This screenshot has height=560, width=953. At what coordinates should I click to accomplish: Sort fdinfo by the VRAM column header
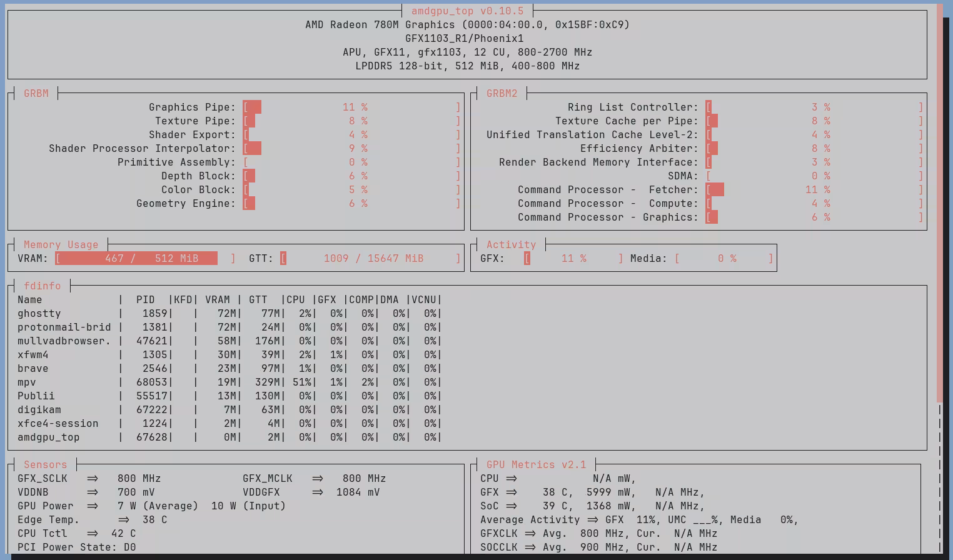click(x=217, y=300)
